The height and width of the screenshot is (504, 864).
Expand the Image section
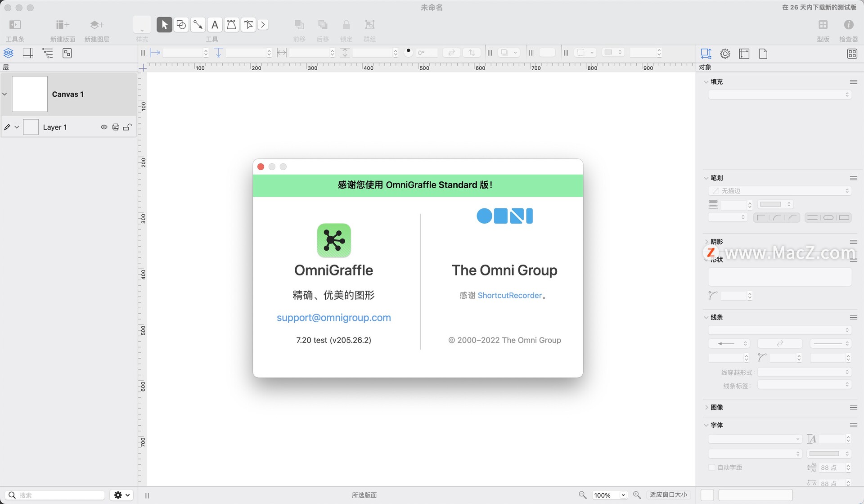click(x=706, y=407)
